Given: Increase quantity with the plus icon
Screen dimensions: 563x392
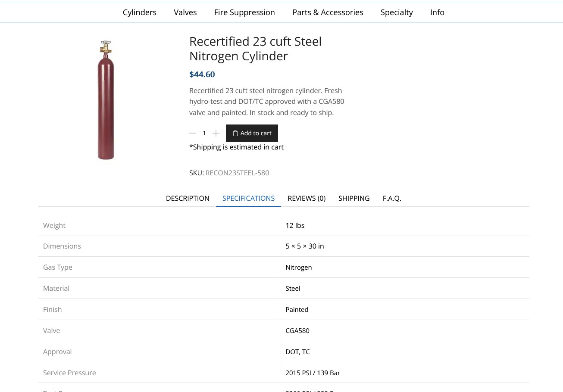Looking at the screenshot, I should click(216, 133).
